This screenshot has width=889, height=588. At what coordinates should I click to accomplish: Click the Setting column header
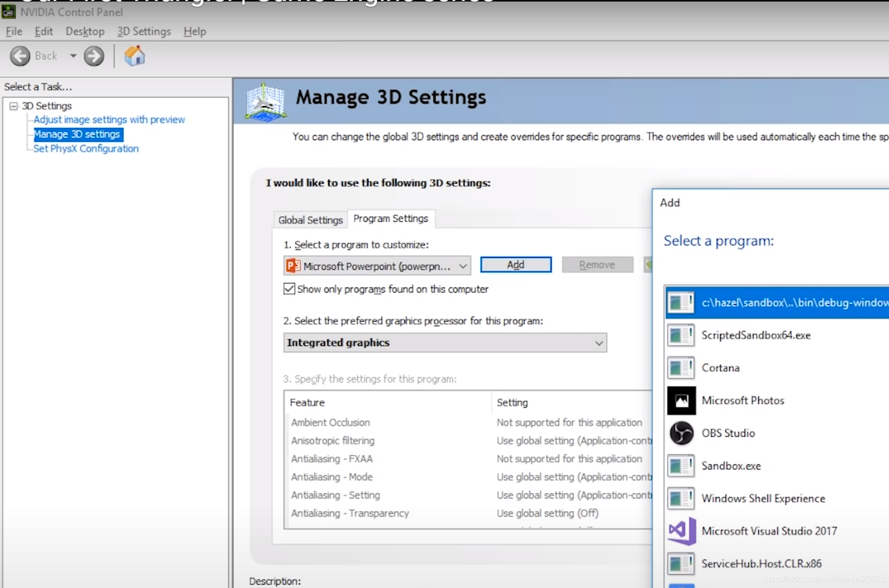pyautogui.click(x=572, y=403)
